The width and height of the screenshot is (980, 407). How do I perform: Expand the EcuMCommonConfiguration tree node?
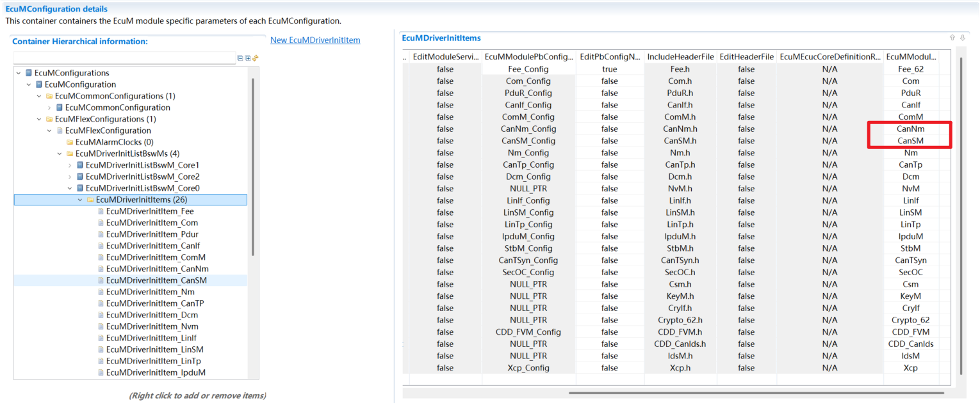tap(49, 108)
